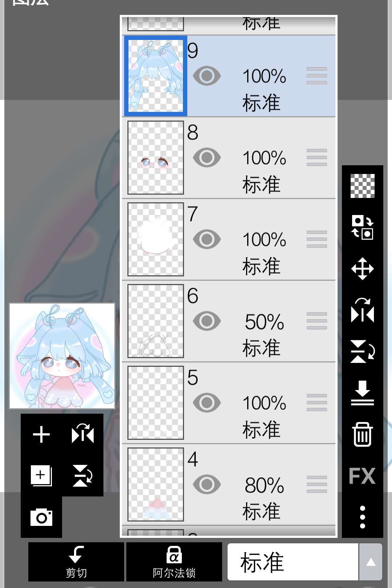Screen dimensions: 392x588
Task: Click the camera icon
Action: [41, 517]
